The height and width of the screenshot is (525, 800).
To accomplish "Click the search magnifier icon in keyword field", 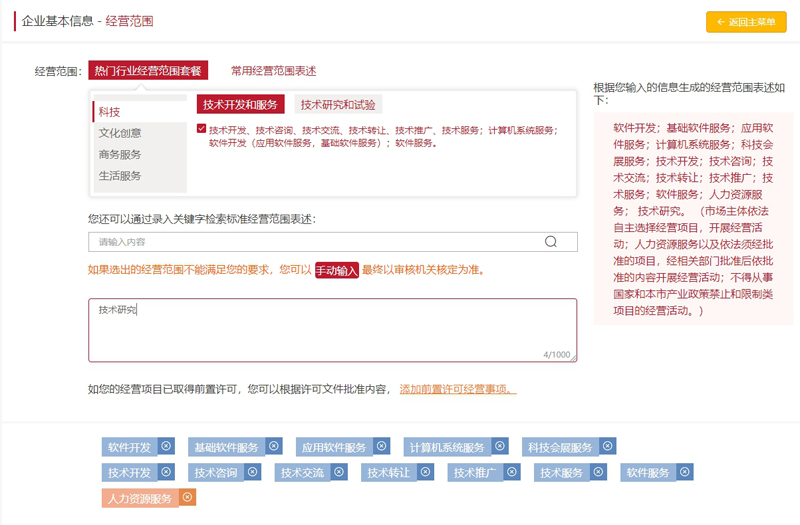I will [551, 242].
